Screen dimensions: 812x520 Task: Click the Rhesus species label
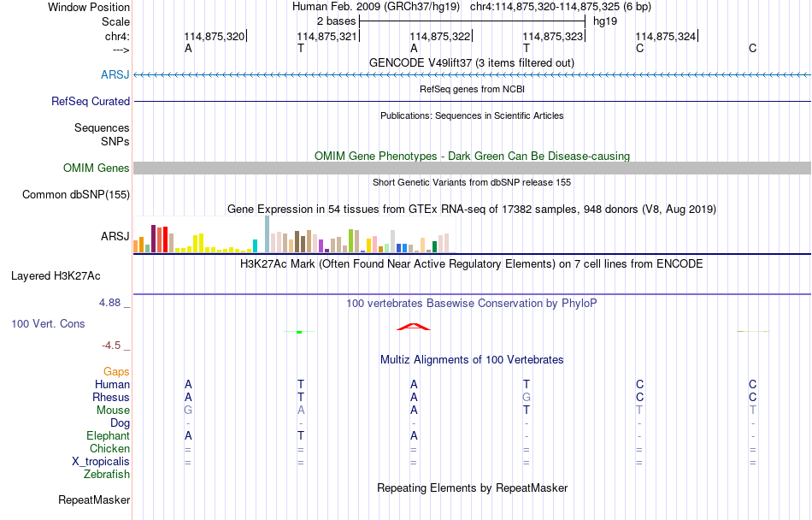point(111,397)
